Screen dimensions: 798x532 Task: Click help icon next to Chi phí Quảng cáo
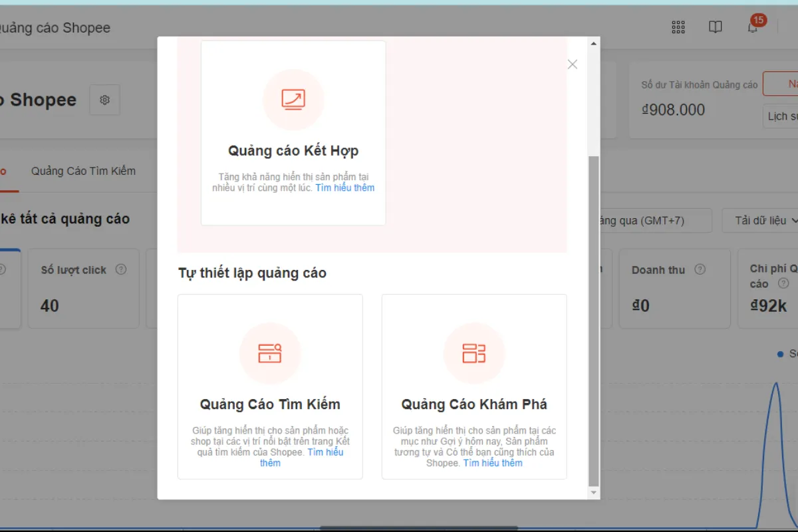pyautogui.click(x=783, y=284)
